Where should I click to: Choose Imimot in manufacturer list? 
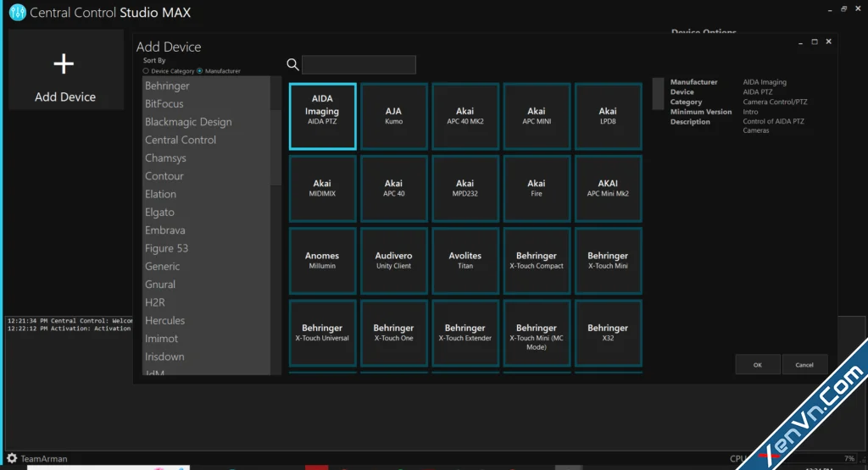pos(206,339)
